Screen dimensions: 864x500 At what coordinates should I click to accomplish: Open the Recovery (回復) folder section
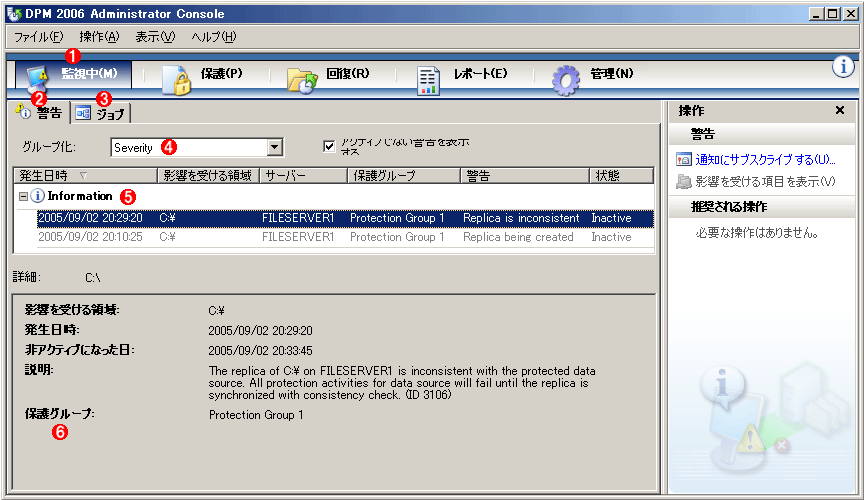[328, 79]
